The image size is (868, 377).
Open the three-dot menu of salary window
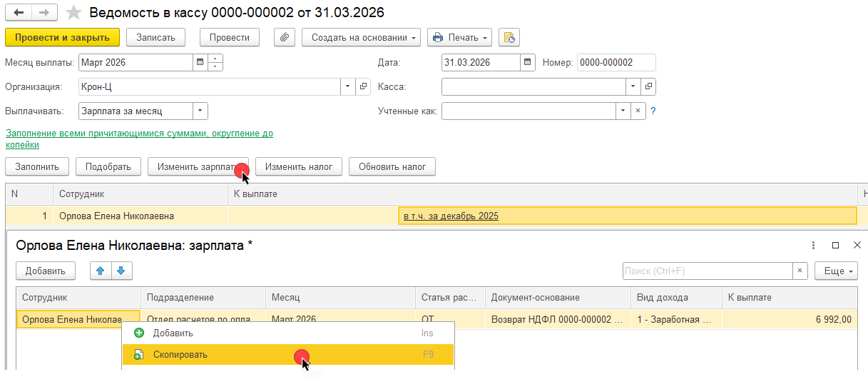click(x=814, y=245)
